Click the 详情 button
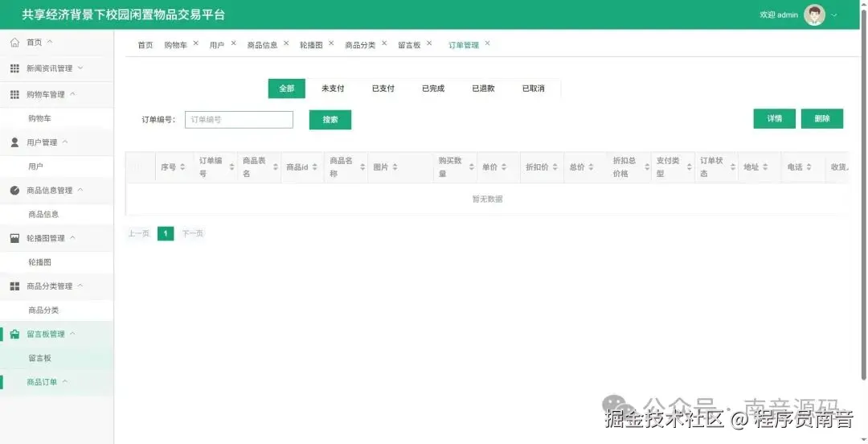Viewport: 868px width, 444px height. tap(775, 118)
